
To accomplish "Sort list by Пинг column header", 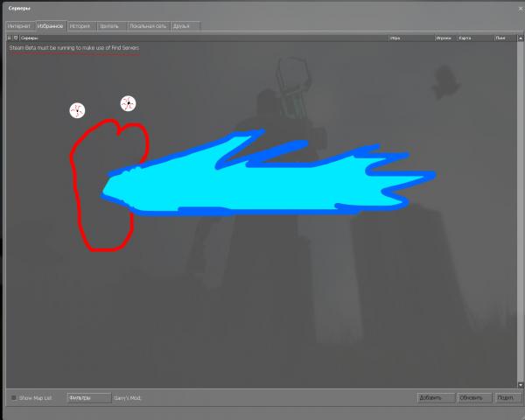I will 505,38.
